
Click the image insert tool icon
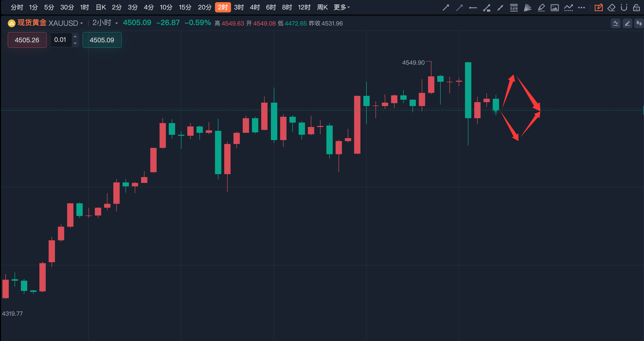555,8
